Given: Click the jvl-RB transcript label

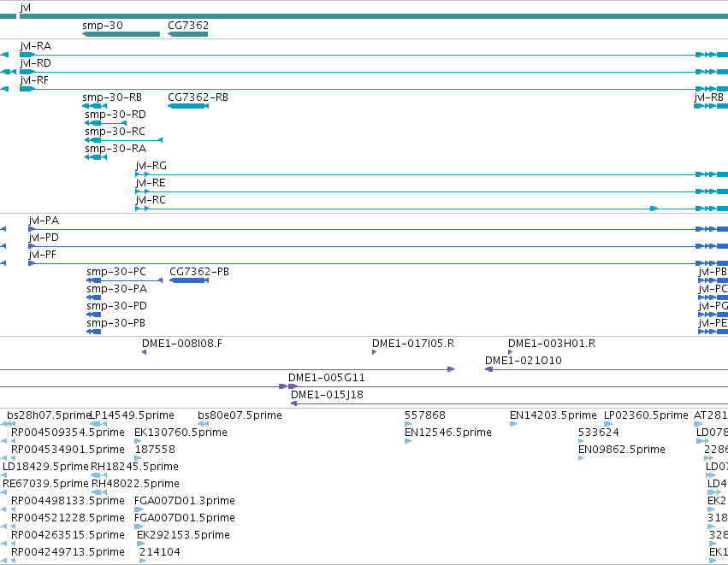Looking at the screenshot, I should (709, 97).
